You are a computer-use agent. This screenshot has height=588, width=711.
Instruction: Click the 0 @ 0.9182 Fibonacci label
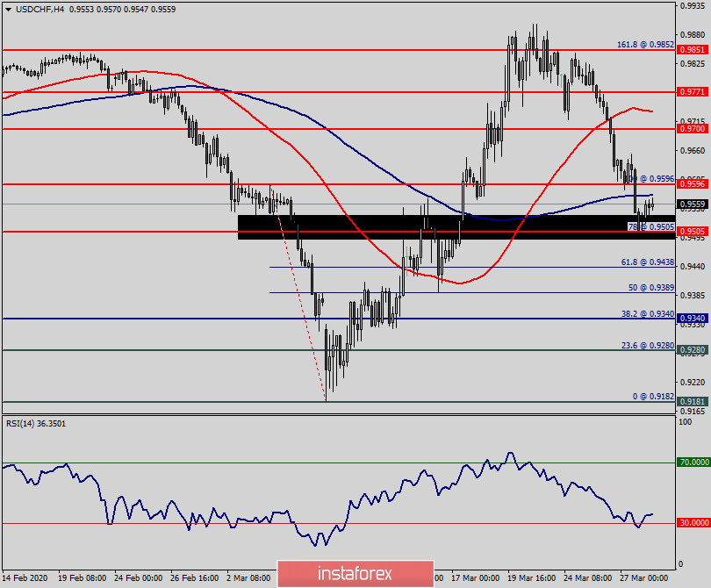(650, 397)
